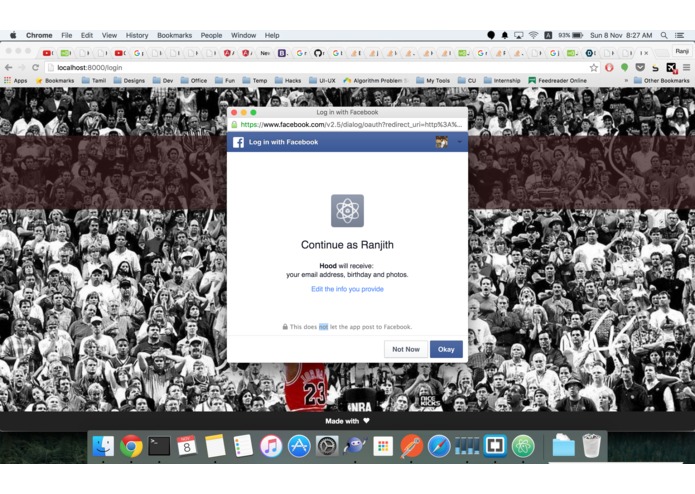Viewport: 695px width, 494px height.
Task: Click the profile picture in Facebook header
Action: (x=441, y=142)
